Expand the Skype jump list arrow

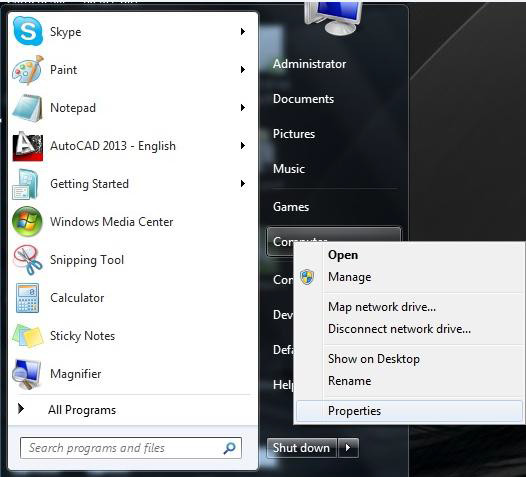click(x=243, y=32)
